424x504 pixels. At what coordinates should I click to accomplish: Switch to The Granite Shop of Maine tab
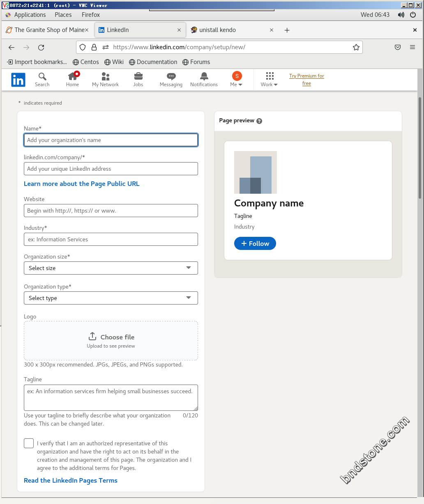pos(47,30)
